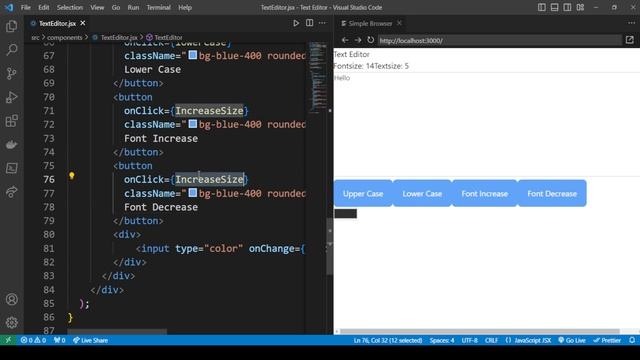Open Source Control view
The image size is (640, 360).
tap(11, 73)
